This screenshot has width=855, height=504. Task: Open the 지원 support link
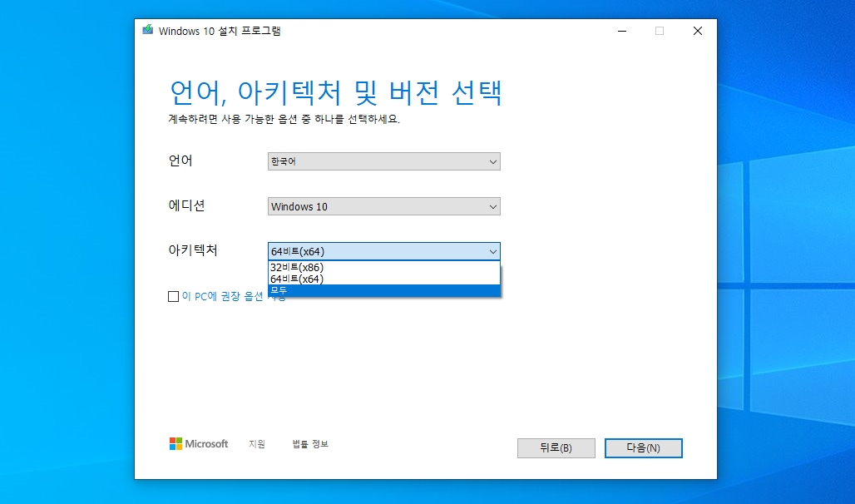tap(257, 444)
